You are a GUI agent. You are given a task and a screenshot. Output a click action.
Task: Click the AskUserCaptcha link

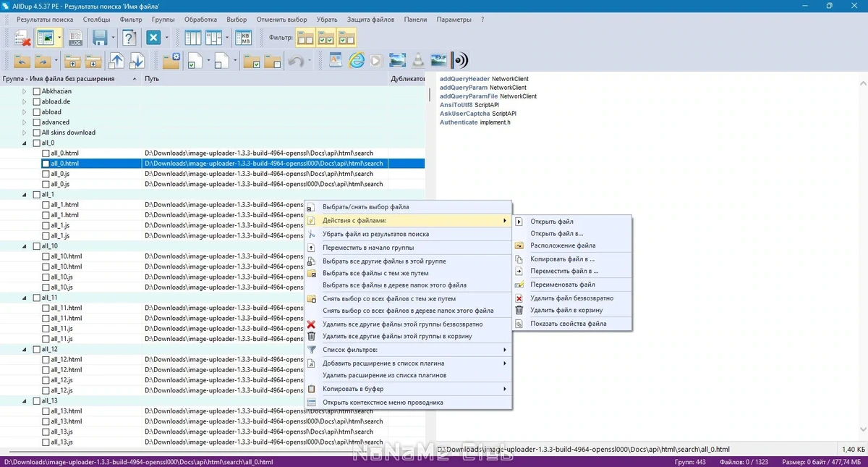click(464, 114)
